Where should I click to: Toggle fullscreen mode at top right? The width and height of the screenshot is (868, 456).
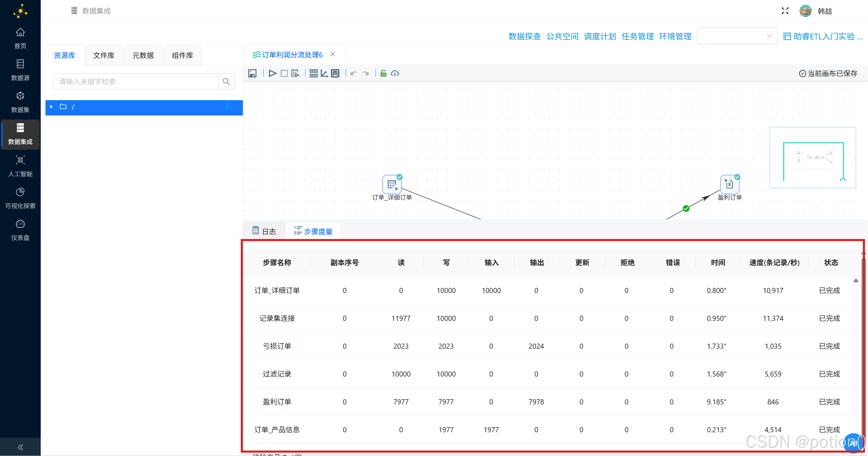click(785, 11)
